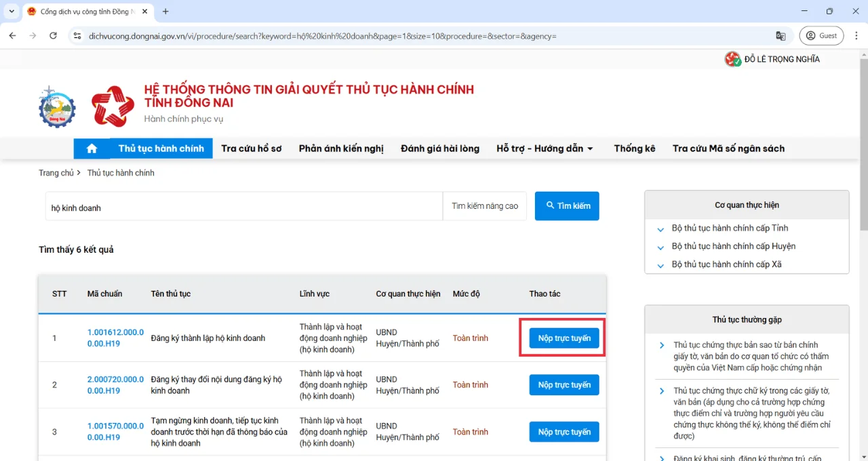868x461 pixels.
Task: Open procedure code link 1.001612.000.00.00.H19
Action: tap(115, 338)
